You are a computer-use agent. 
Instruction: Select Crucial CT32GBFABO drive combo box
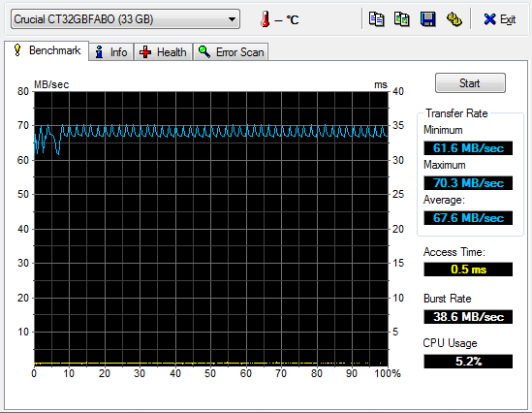[x=125, y=19]
